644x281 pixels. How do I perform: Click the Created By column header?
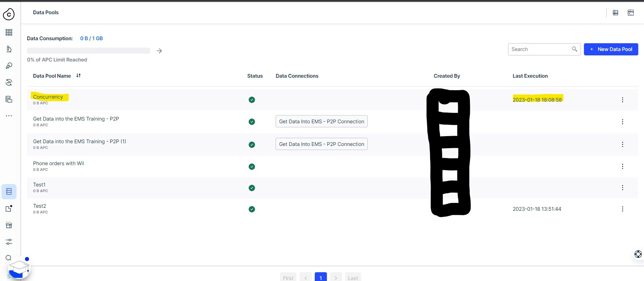click(447, 76)
